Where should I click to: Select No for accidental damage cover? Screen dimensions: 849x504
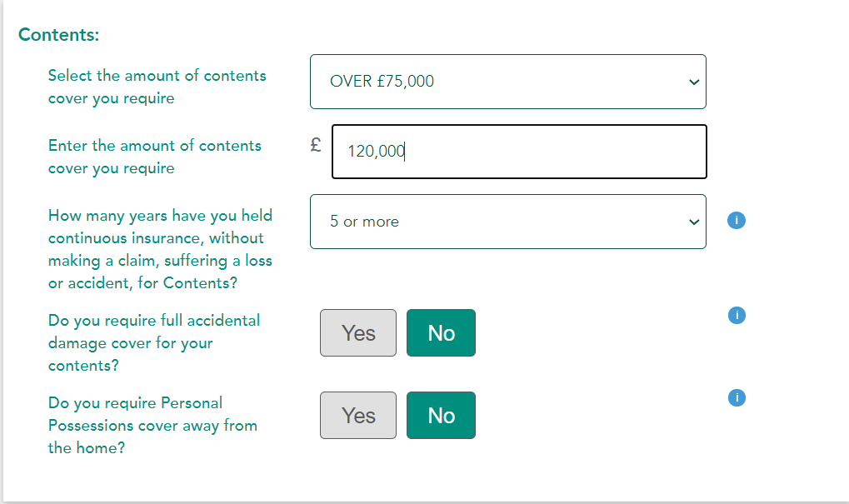(441, 333)
